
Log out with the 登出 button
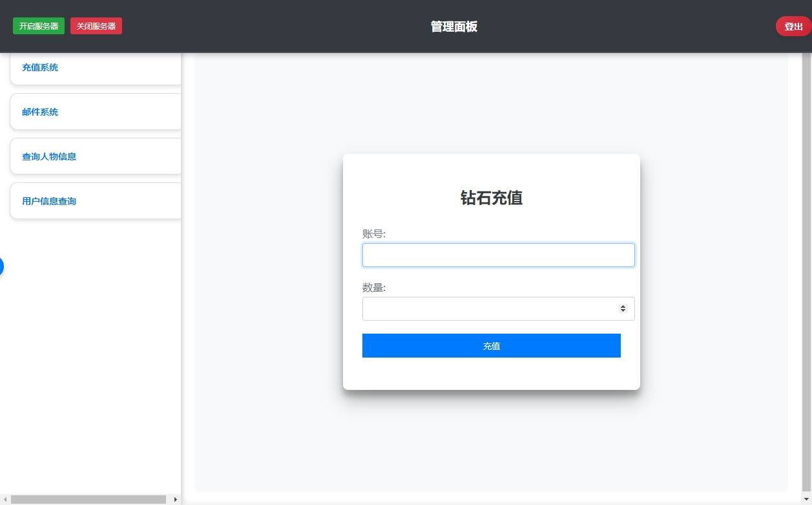click(x=793, y=27)
